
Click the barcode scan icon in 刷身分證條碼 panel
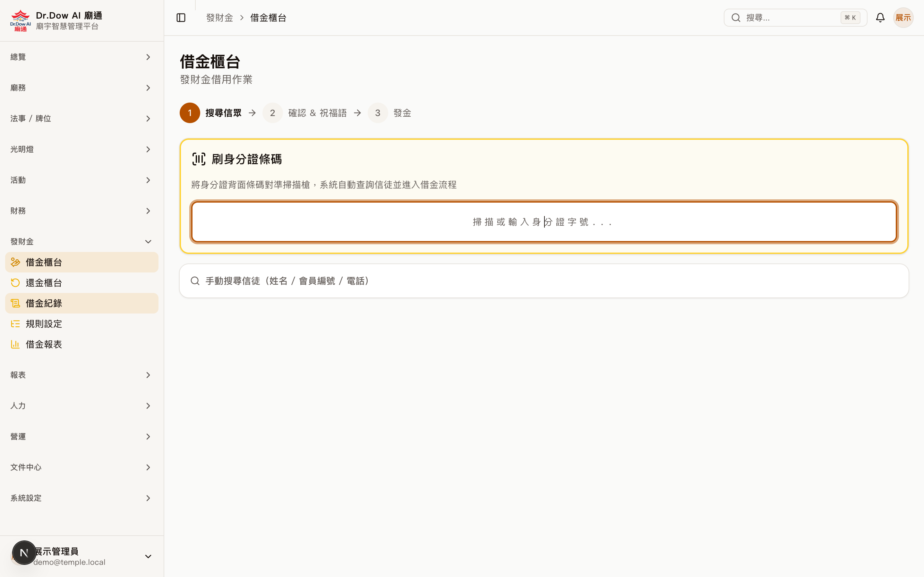tap(199, 159)
